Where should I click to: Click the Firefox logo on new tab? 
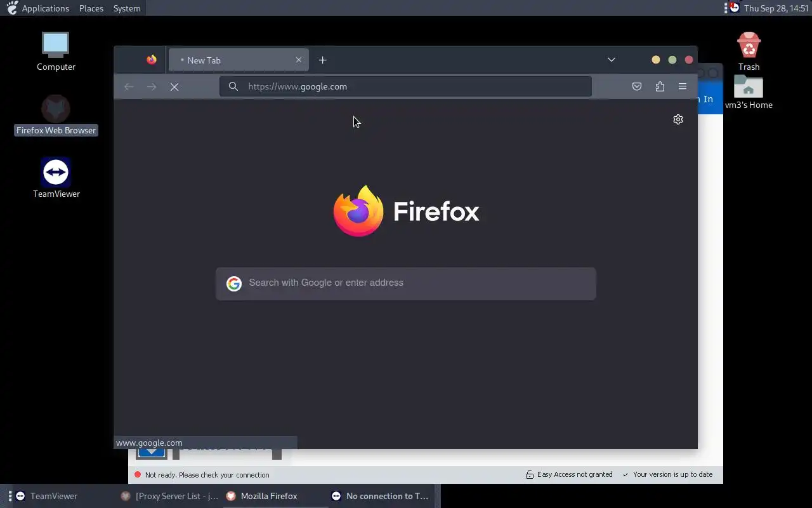(358, 211)
